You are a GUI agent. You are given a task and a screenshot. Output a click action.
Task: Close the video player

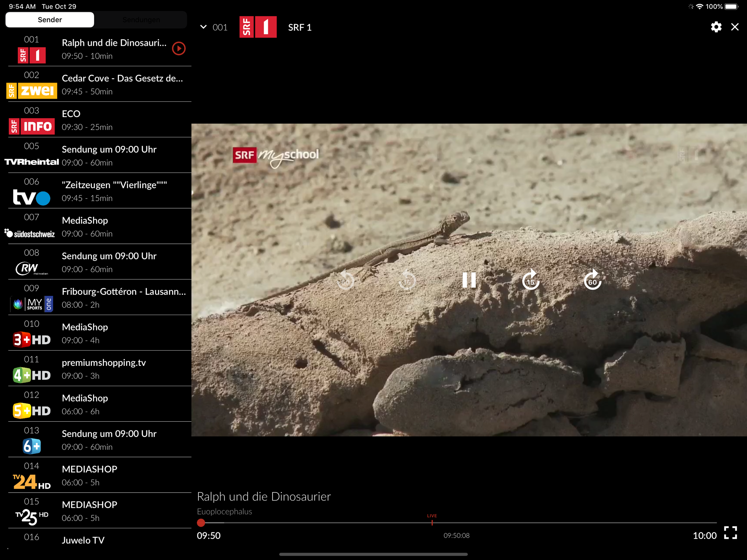(x=735, y=27)
